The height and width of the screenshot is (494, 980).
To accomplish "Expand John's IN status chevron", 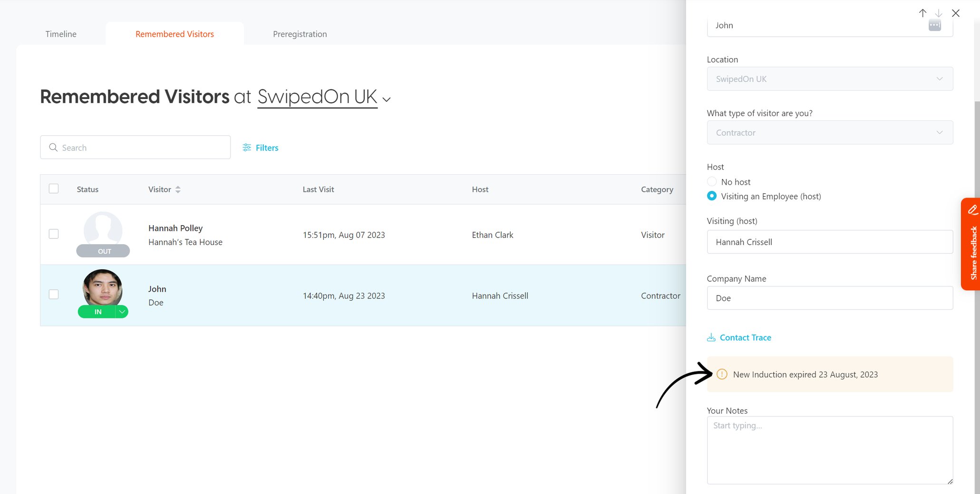I will click(122, 312).
